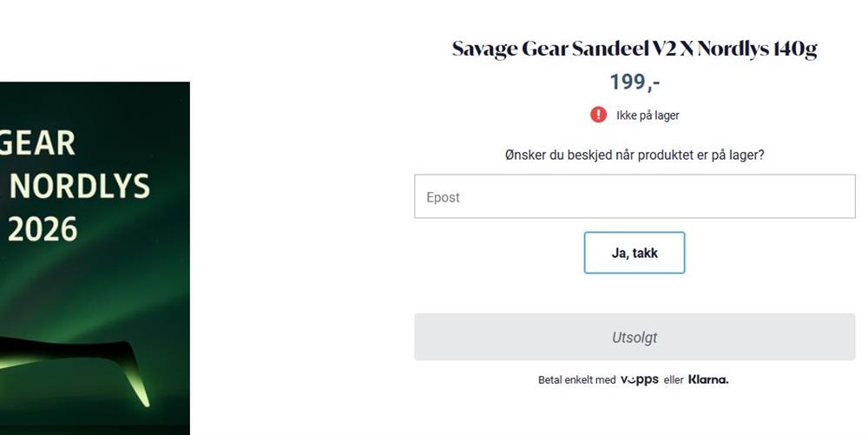Click the greyed-out Utsolgt button
The height and width of the screenshot is (435, 868).
(635, 337)
